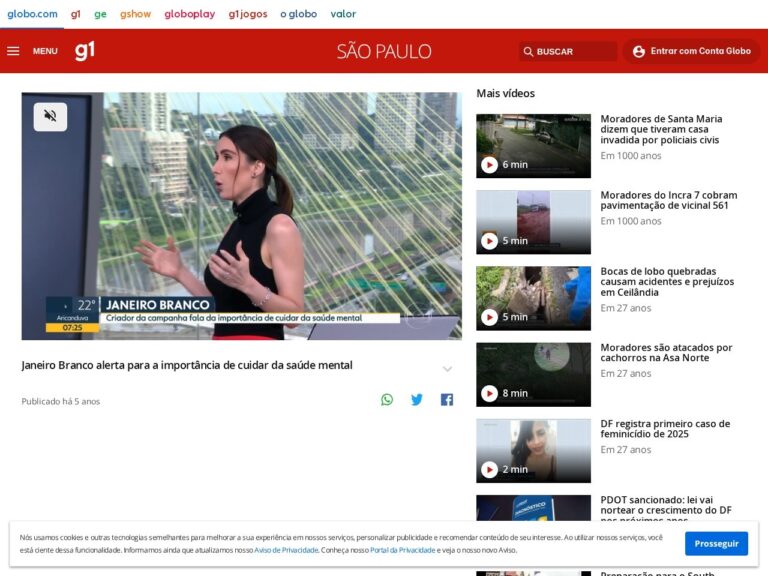Open the ge tab in top bar
Viewport: 768px width, 576px height.
tap(100, 14)
